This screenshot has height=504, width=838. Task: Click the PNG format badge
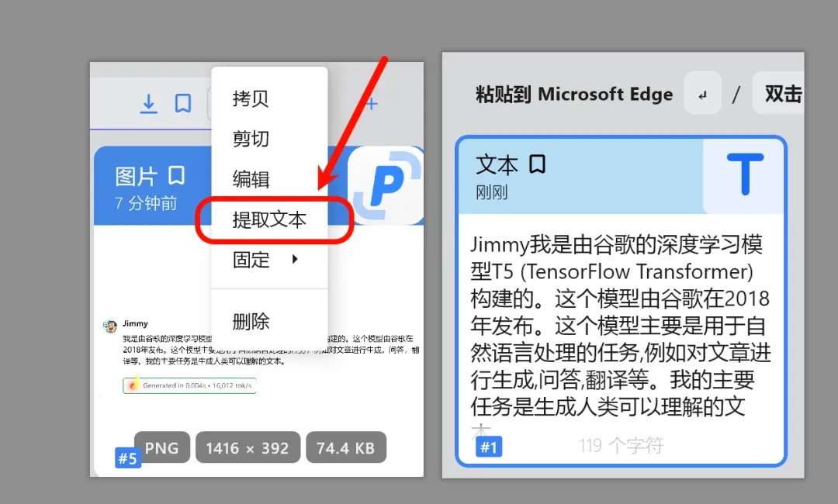pyautogui.click(x=162, y=447)
